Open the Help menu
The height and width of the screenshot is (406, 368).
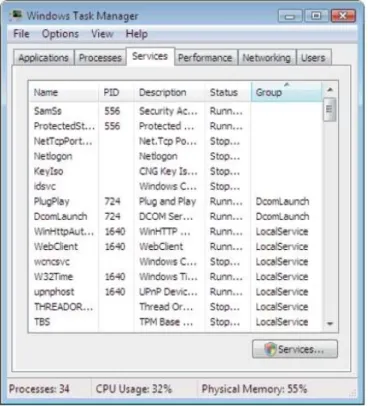137,34
